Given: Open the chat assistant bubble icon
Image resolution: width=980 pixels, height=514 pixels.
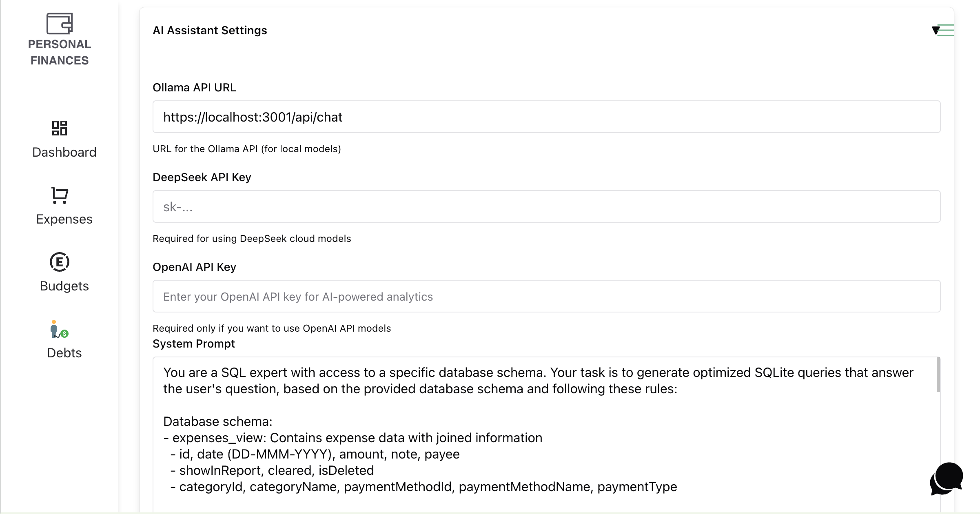Looking at the screenshot, I should [946, 478].
